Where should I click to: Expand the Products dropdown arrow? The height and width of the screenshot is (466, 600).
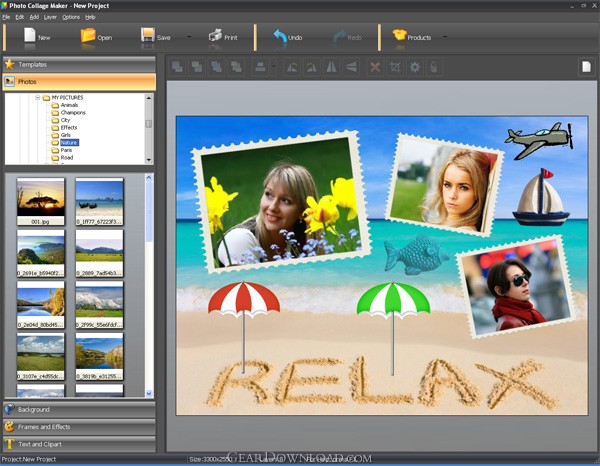(444, 37)
